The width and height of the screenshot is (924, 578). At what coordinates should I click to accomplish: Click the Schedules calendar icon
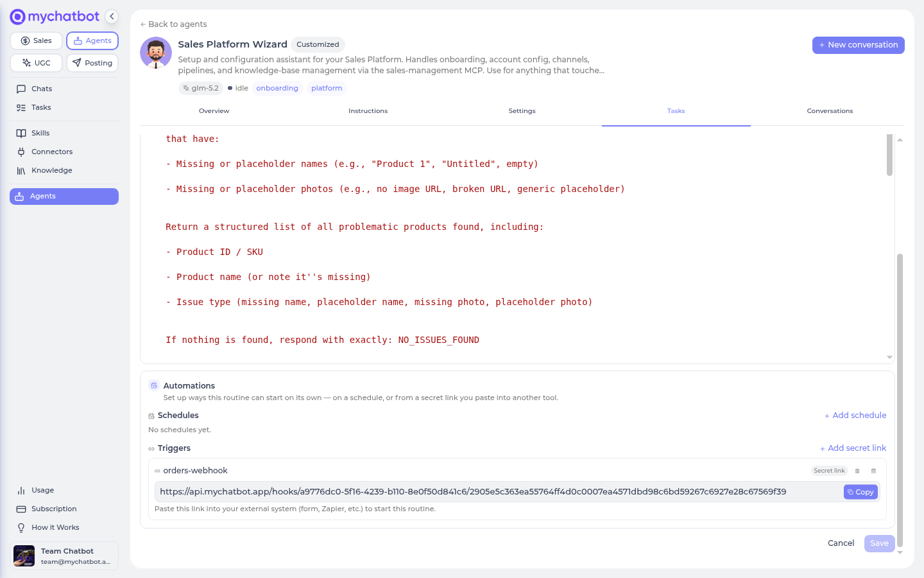151,416
